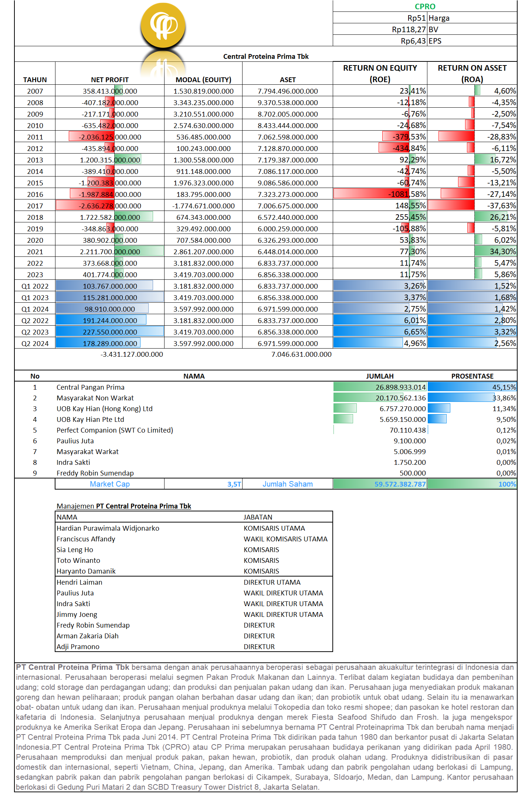
Task: Click the "ASET" column header
Action: 288,80
